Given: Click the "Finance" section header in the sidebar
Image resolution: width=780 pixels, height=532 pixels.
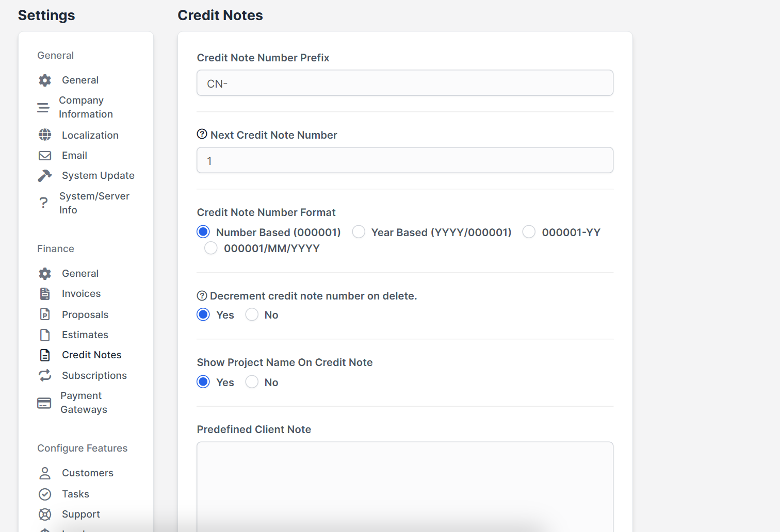Looking at the screenshot, I should coord(56,248).
